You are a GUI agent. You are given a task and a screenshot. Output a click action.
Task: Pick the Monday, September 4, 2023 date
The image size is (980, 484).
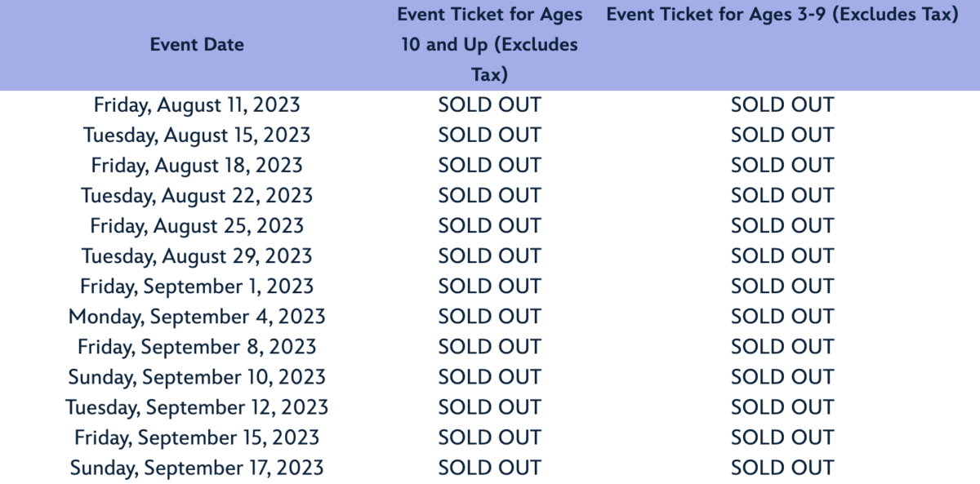tap(197, 317)
